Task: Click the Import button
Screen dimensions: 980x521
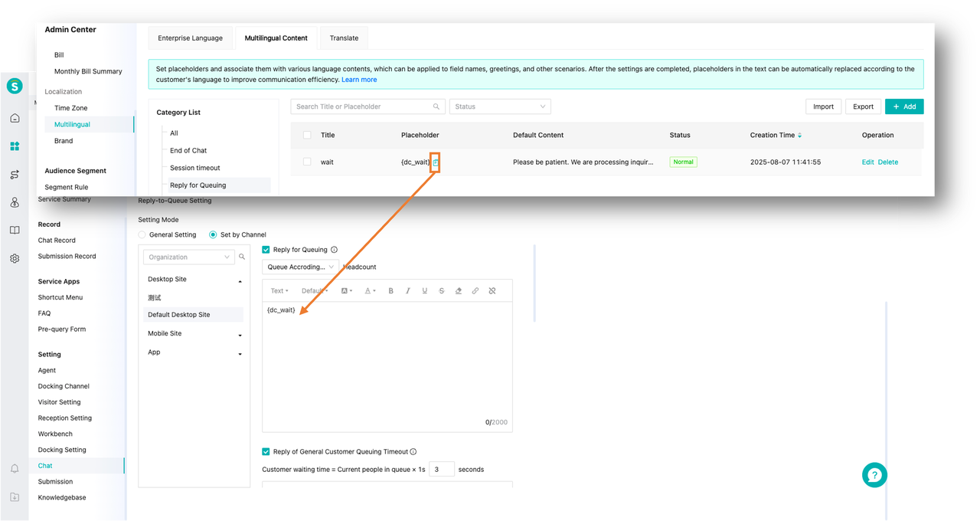Action: pyautogui.click(x=824, y=106)
